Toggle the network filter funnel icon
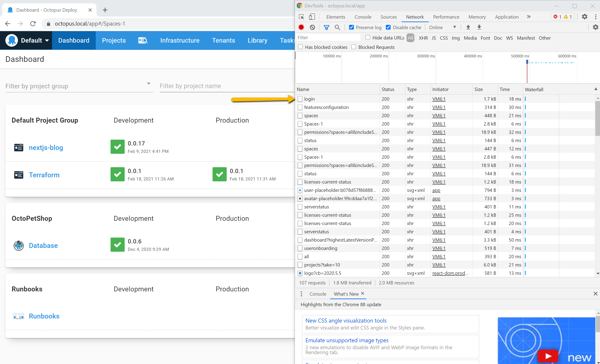Image resolution: width=600 pixels, height=364 pixels. (x=326, y=27)
